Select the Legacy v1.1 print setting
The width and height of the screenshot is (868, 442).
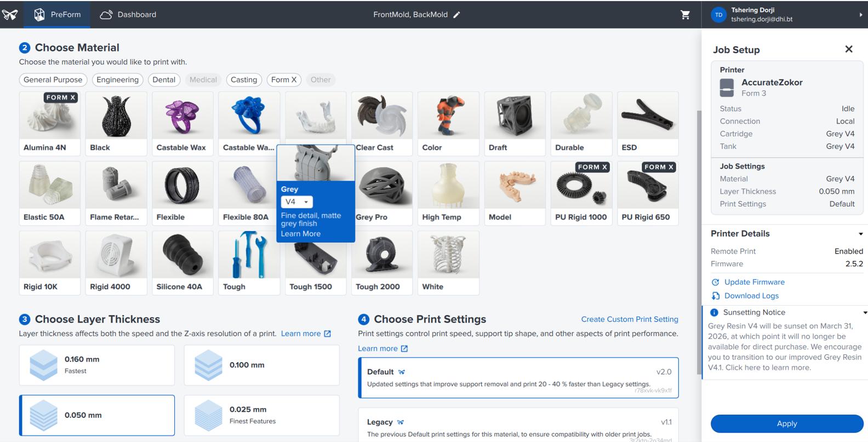[518, 425]
